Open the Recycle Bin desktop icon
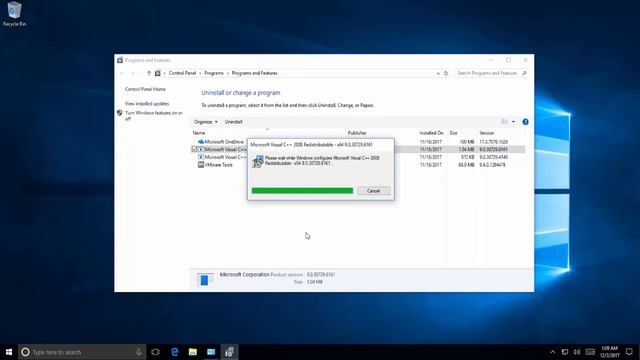The width and height of the screenshot is (640, 360). pyautogui.click(x=14, y=14)
